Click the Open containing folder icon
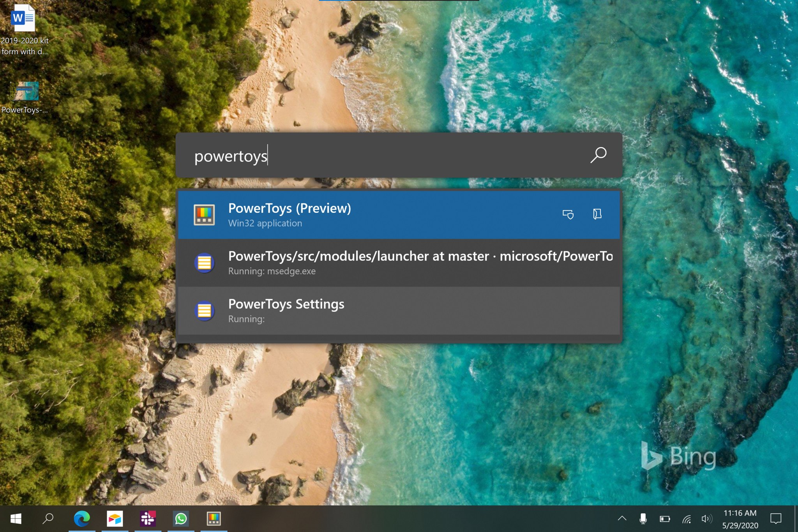The image size is (798, 532). coord(597,214)
